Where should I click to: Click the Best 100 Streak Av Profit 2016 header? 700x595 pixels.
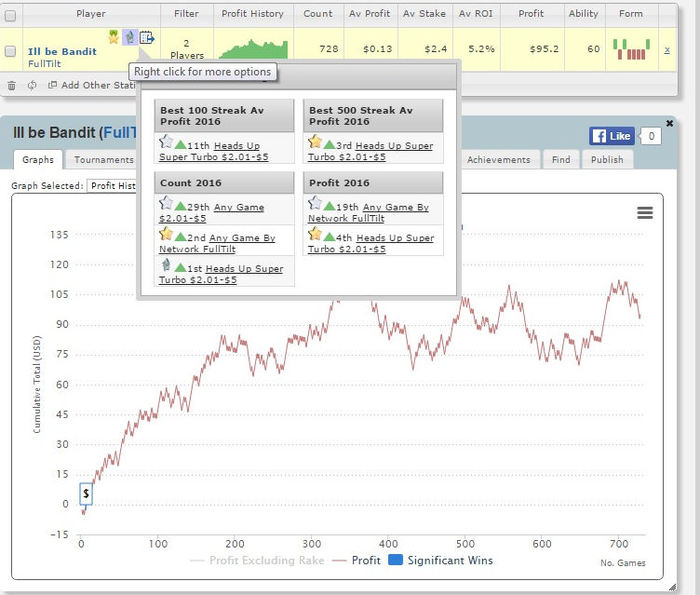pos(224,116)
